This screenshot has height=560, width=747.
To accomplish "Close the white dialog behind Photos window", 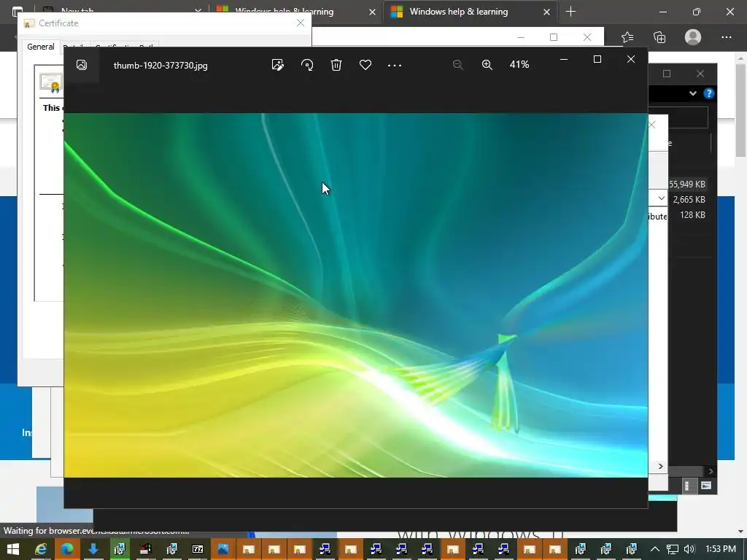I will [x=651, y=125].
